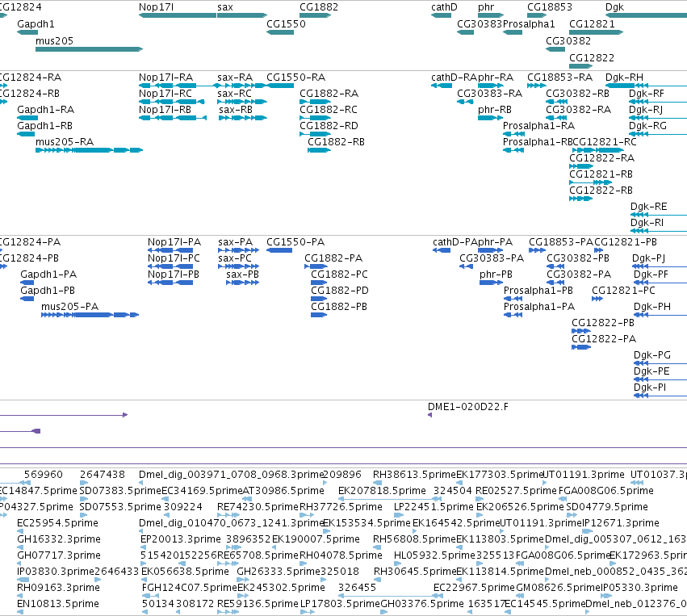Viewport: 687px width, 616px height.
Task: Select the Gapdh1-PA protein label
Action: click(x=48, y=274)
